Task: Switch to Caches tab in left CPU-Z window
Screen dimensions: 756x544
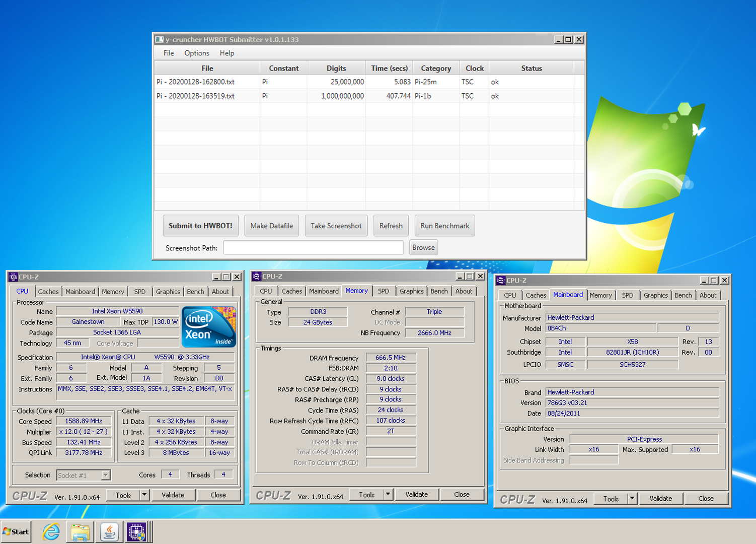Action: tap(48, 291)
